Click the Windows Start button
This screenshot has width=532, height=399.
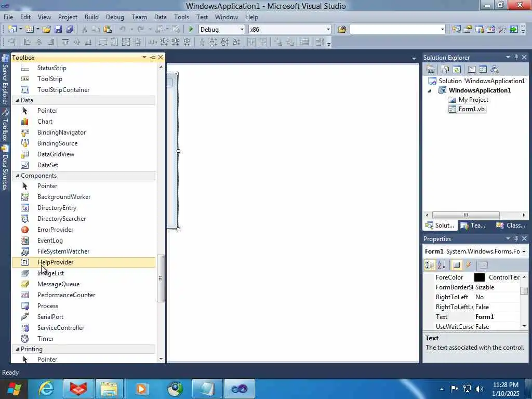tap(14, 389)
